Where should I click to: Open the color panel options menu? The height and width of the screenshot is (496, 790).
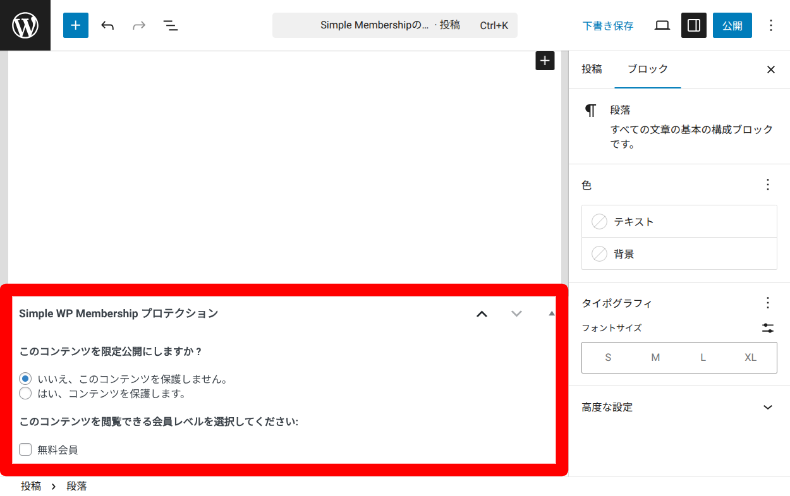coord(768,184)
